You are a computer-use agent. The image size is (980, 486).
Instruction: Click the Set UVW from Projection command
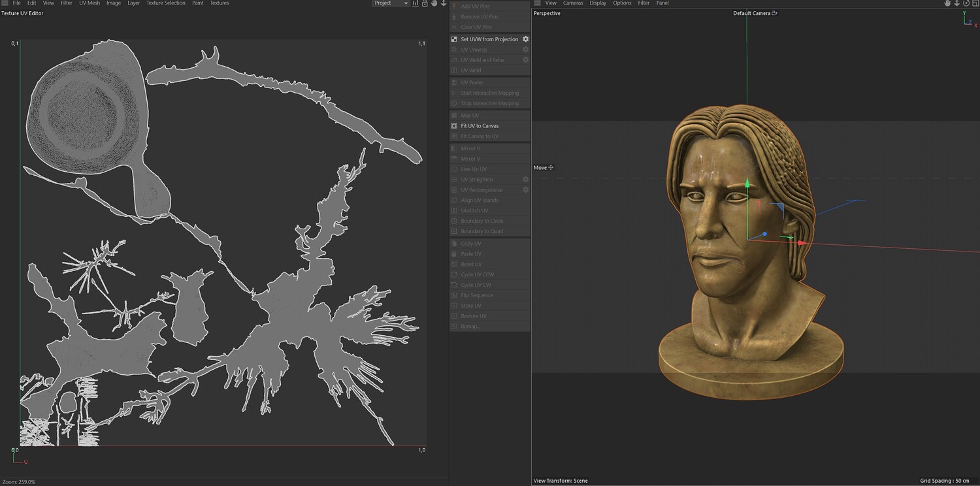(x=489, y=39)
